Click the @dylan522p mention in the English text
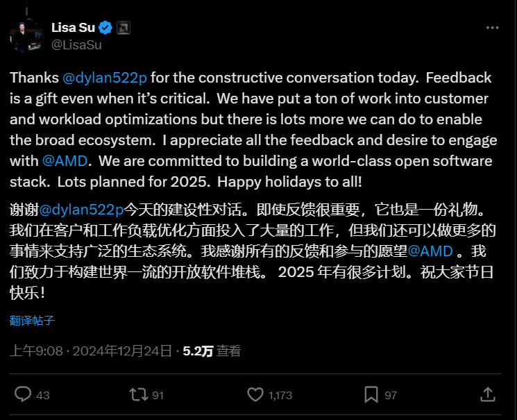 105,77
